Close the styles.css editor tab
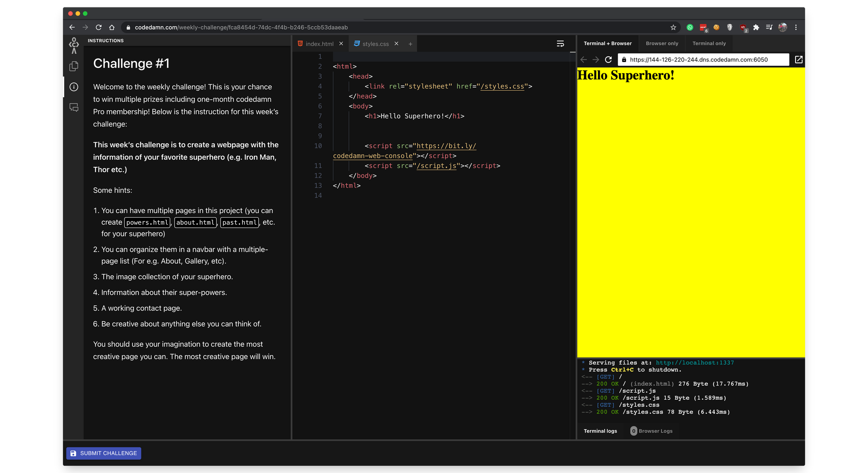Screen dimensions: 868x473 (396, 43)
